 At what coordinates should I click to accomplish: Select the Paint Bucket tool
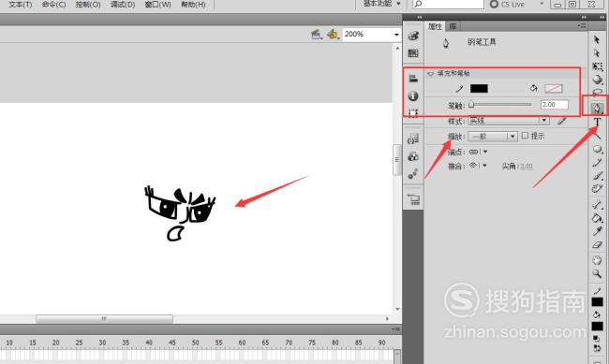[597, 218]
